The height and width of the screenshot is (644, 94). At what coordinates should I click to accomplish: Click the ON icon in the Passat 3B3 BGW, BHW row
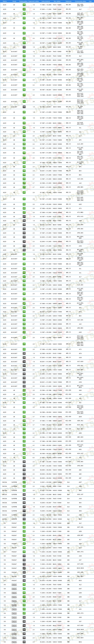click(24, 568)
